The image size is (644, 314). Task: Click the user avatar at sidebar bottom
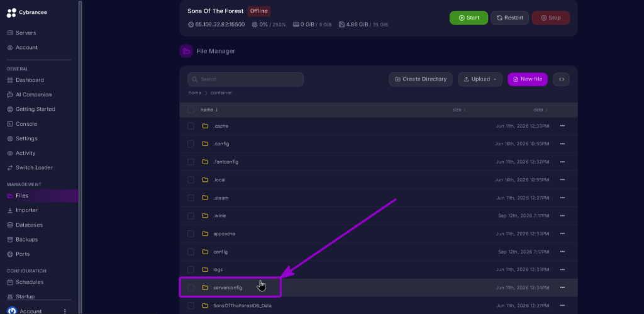point(12,310)
